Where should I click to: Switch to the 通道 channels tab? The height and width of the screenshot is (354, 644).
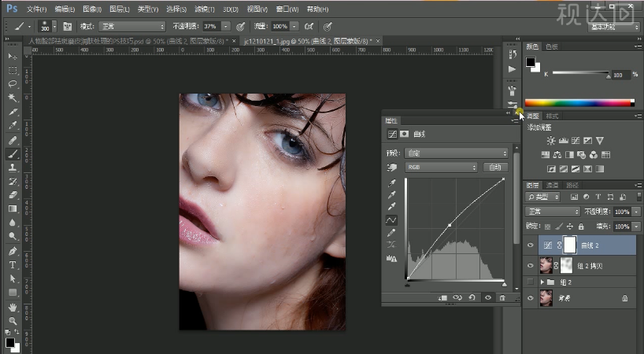click(x=553, y=186)
